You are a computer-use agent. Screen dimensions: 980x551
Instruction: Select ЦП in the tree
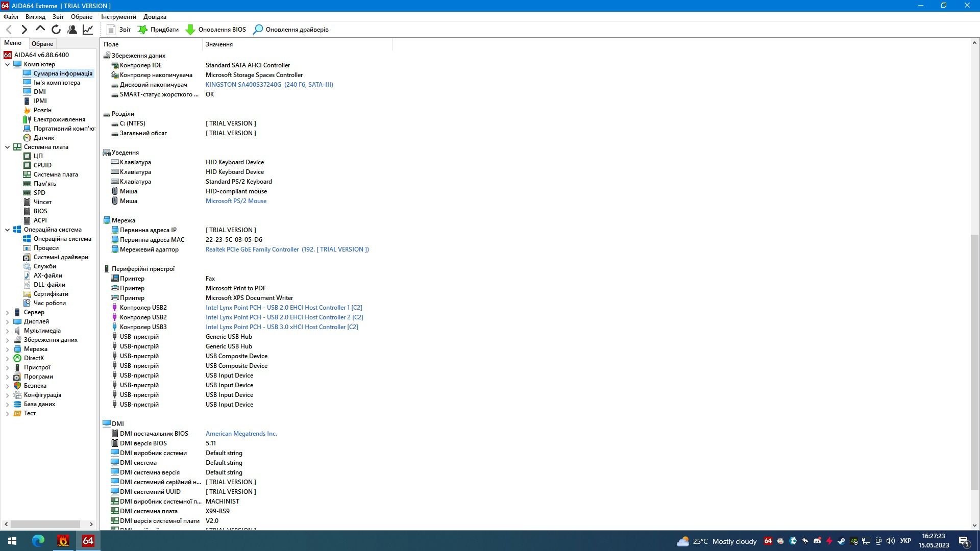[38, 156]
